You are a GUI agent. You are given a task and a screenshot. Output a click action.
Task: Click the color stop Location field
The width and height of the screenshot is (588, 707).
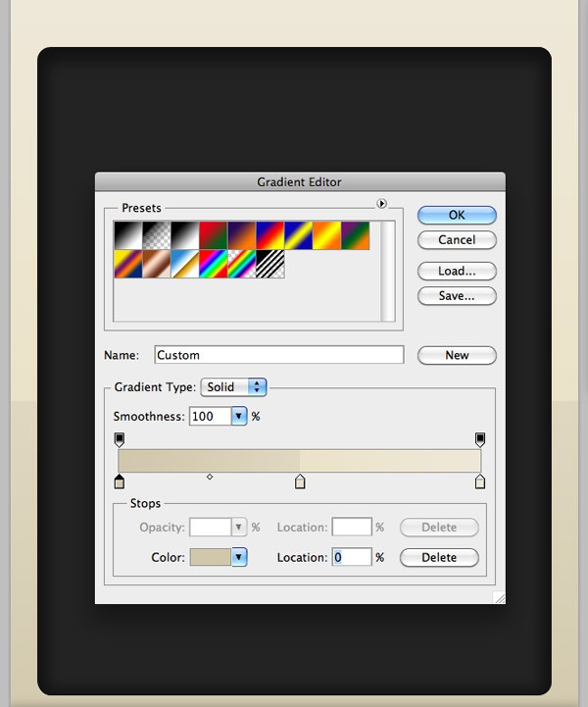pyautogui.click(x=352, y=557)
